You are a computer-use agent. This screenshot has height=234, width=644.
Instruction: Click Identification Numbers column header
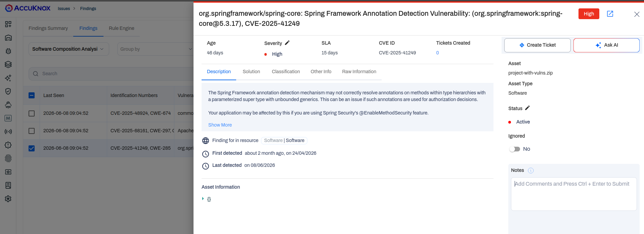tap(134, 95)
